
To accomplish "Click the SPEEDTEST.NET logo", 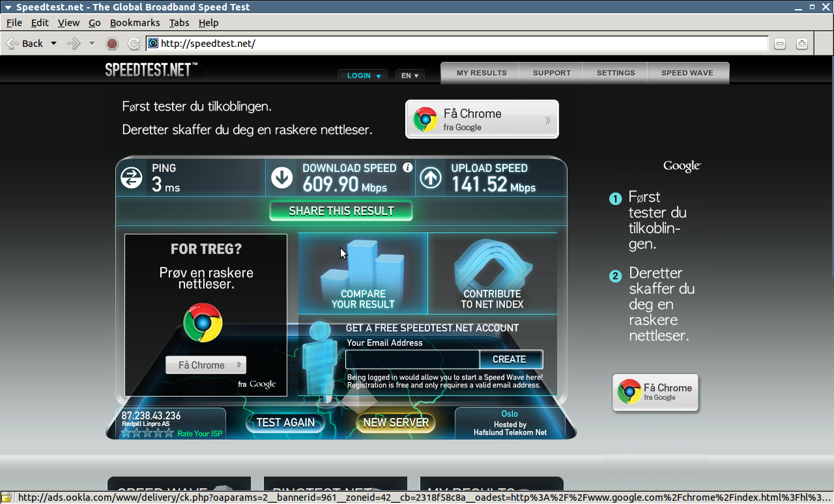I will point(151,70).
